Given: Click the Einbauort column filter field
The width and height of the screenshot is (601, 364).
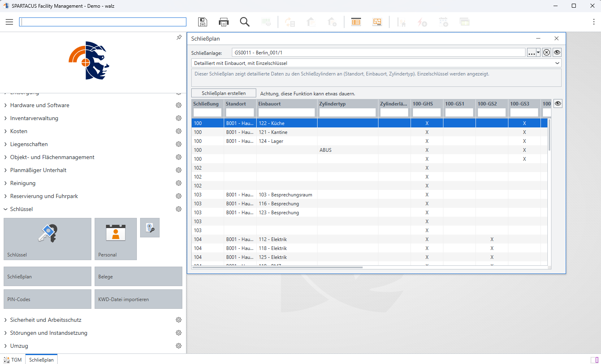Looking at the screenshot, I should coord(286,112).
